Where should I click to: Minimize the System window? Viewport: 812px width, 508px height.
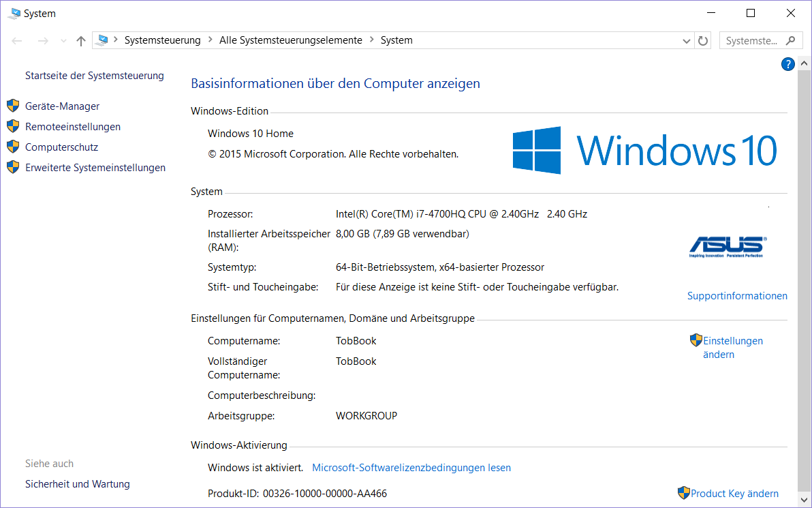click(710, 14)
